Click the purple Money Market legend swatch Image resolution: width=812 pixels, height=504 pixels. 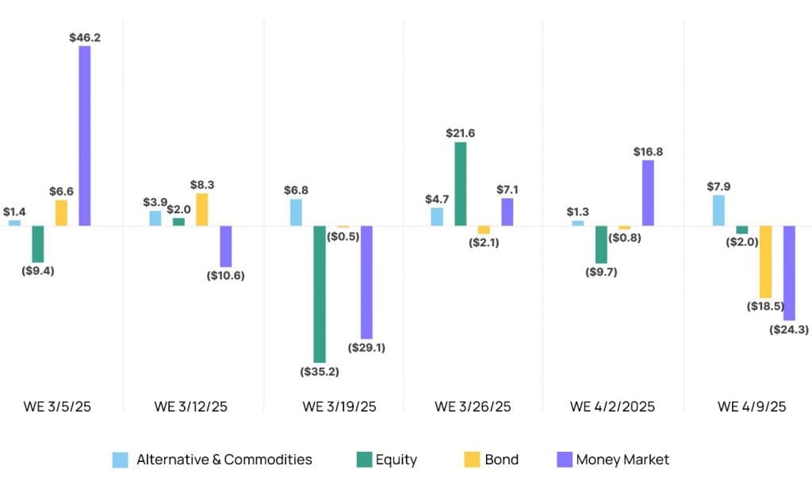point(565,460)
